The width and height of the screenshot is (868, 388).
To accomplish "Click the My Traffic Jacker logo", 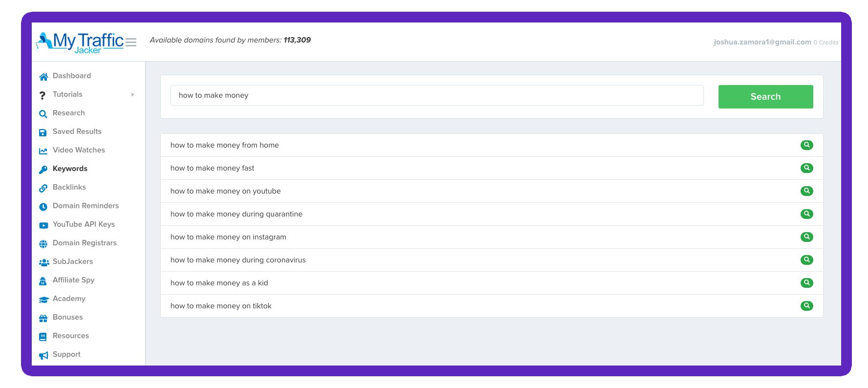I will (80, 43).
